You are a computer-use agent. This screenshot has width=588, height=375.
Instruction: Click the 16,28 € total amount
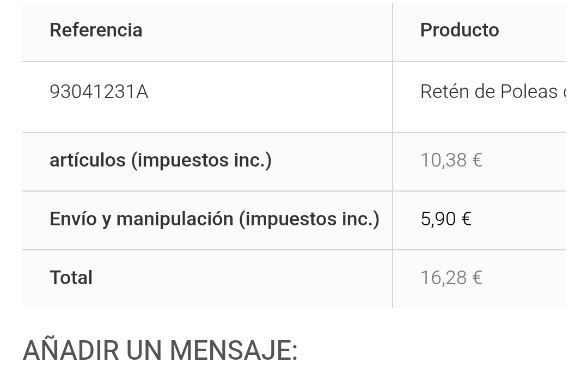pos(451,278)
